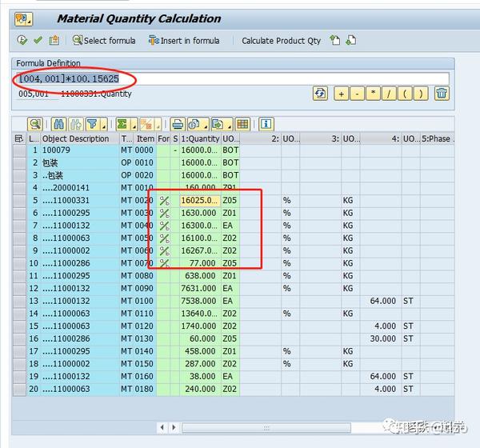Viewport: 480px width, 448px height.
Task: Click the Choose Layout grid icon
Action: (x=242, y=124)
